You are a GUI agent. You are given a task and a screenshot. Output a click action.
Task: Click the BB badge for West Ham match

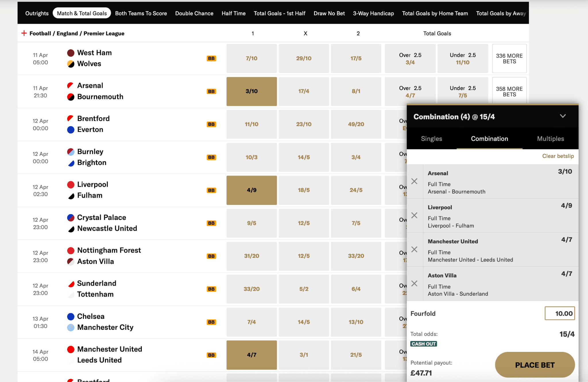(212, 58)
